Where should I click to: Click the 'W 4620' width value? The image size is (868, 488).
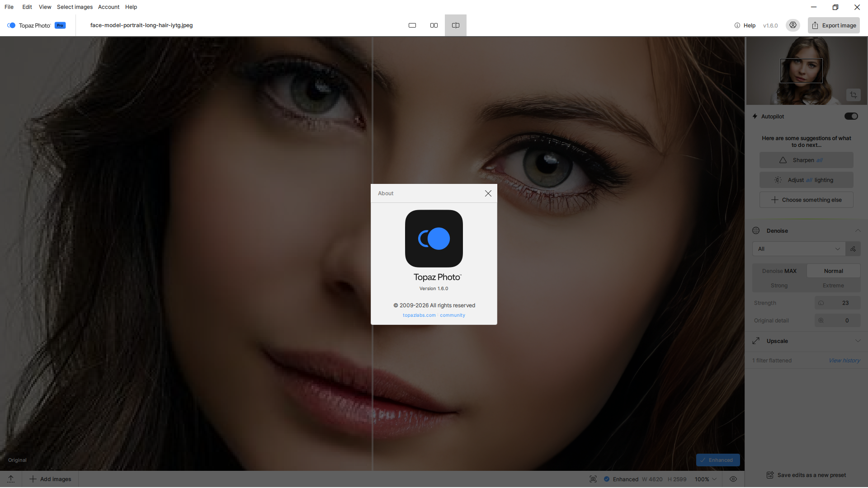tap(652, 479)
